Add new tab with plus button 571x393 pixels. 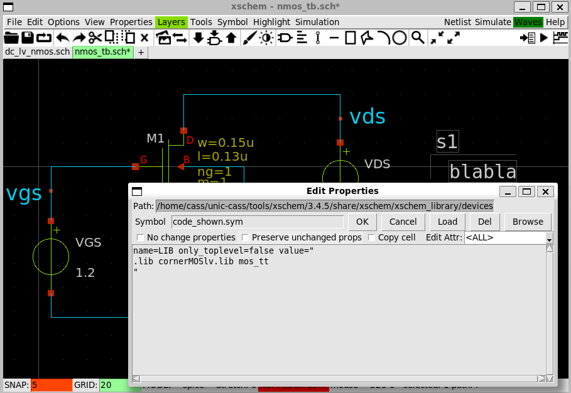[141, 53]
